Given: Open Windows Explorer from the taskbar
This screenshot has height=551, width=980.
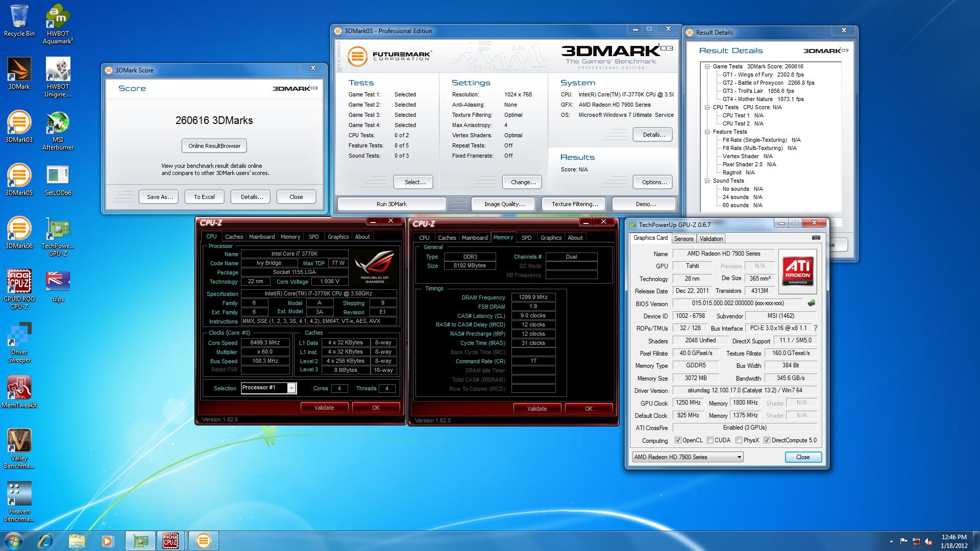Looking at the screenshot, I should (77, 540).
